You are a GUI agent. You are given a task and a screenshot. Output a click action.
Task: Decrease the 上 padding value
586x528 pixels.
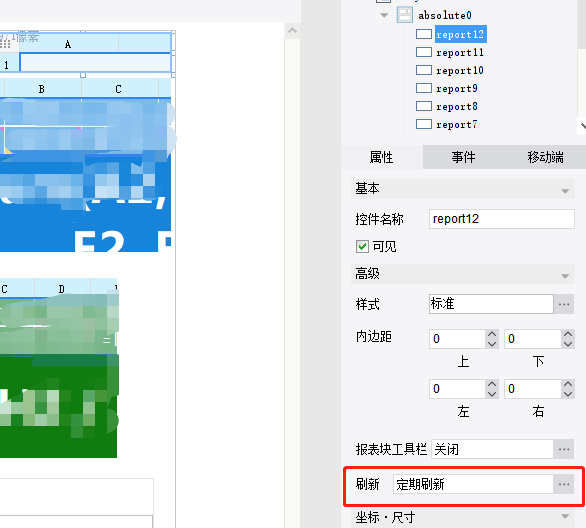point(492,344)
